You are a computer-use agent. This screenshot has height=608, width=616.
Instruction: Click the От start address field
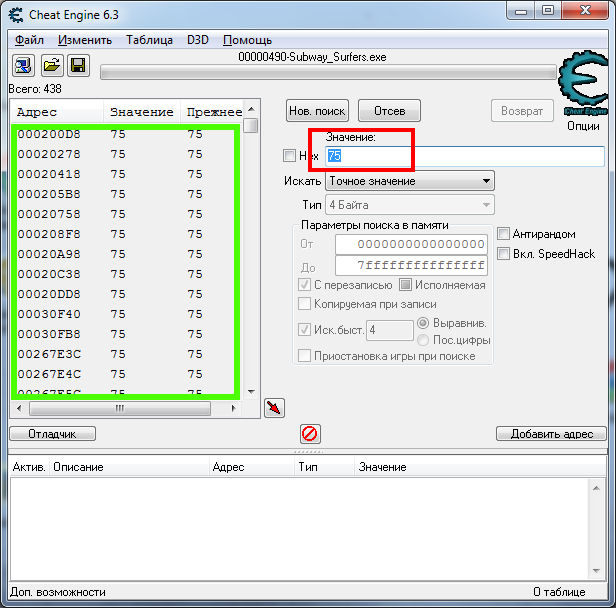(x=411, y=244)
